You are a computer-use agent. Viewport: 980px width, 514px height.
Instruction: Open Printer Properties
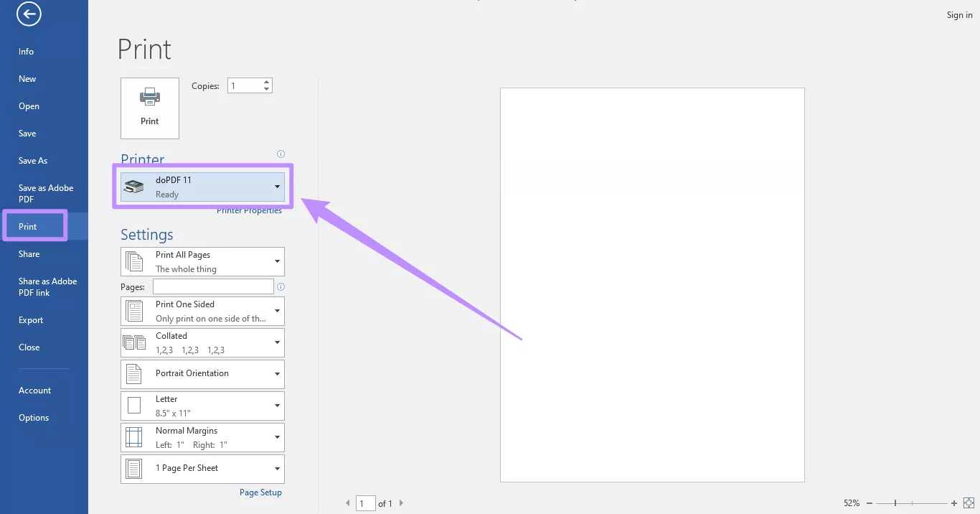coord(249,210)
